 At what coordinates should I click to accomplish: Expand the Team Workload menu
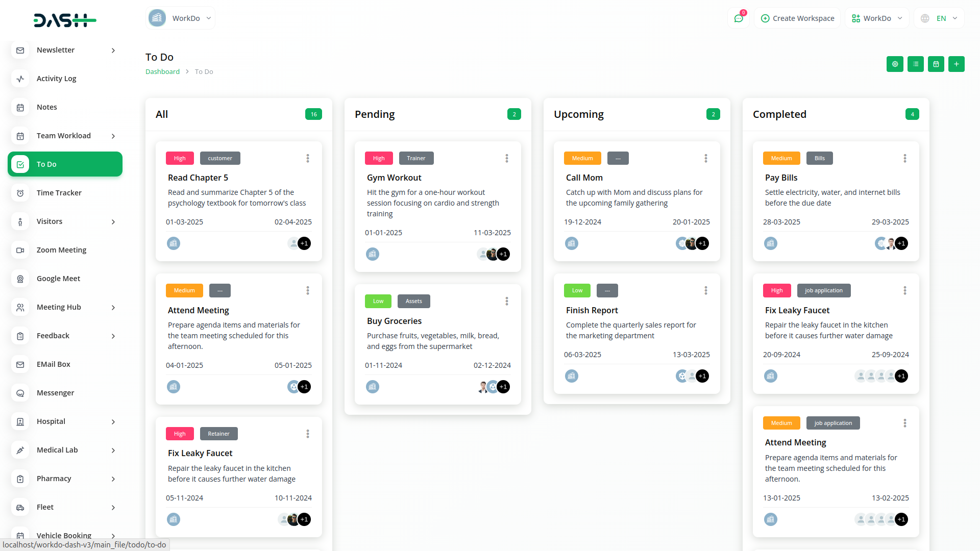(113, 136)
